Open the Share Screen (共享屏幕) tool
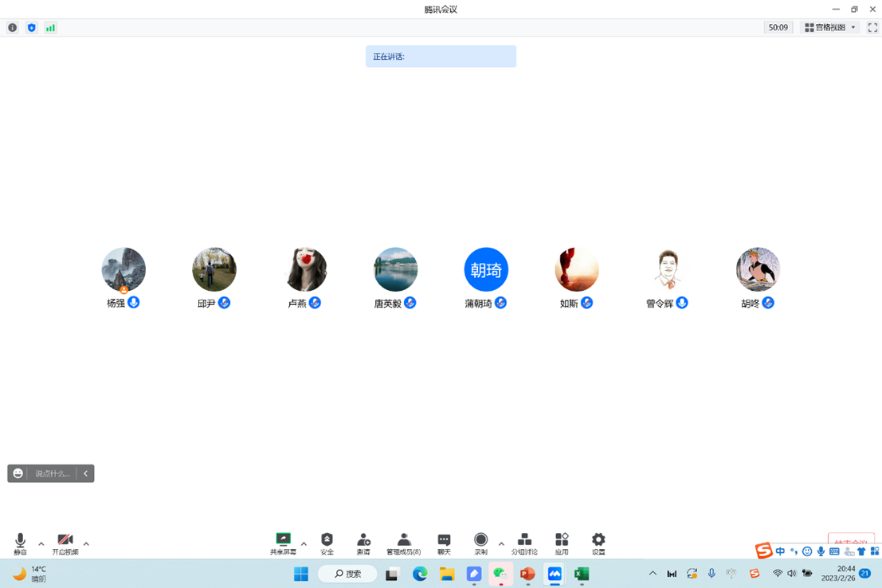The width and height of the screenshot is (882, 588). (283, 543)
